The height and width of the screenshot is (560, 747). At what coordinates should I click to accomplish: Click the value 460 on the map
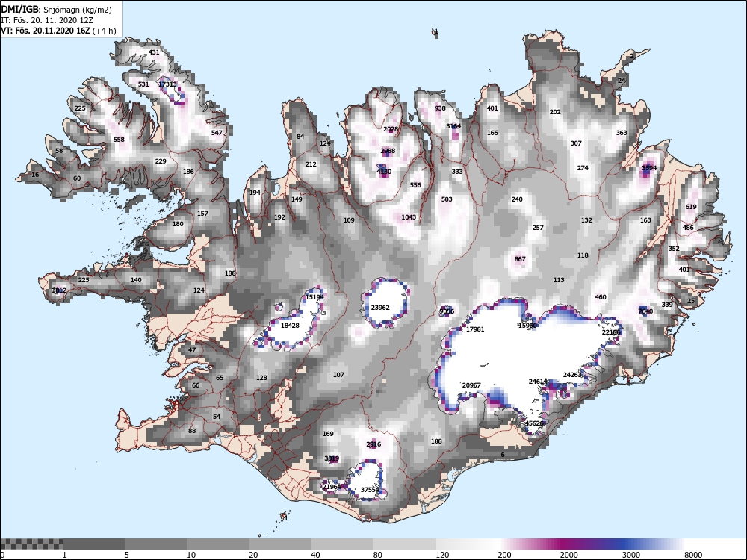tap(601, 297)
